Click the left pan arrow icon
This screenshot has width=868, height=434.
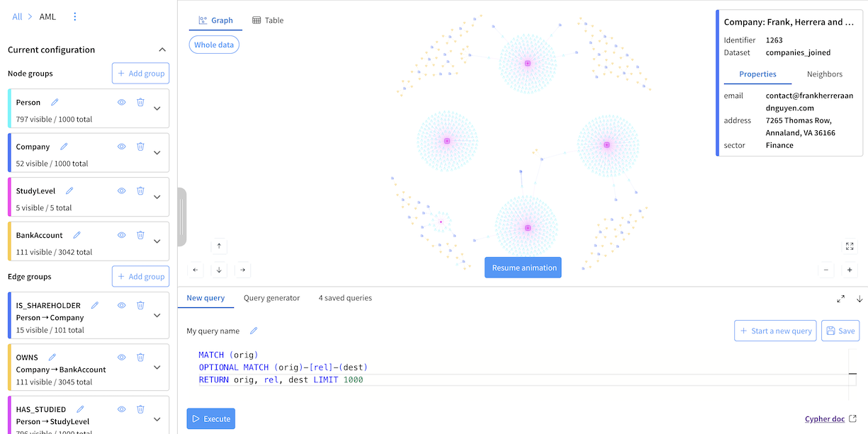pos(195,270)
